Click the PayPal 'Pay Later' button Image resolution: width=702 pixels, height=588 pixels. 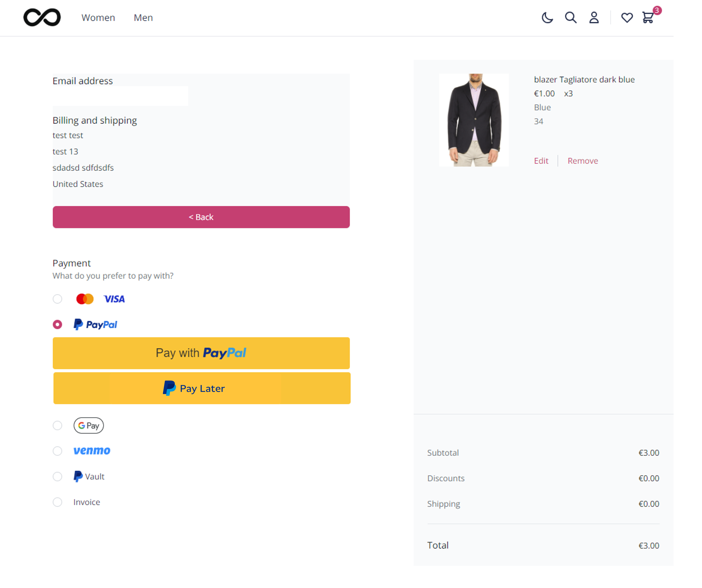click(x=202, y=388)
